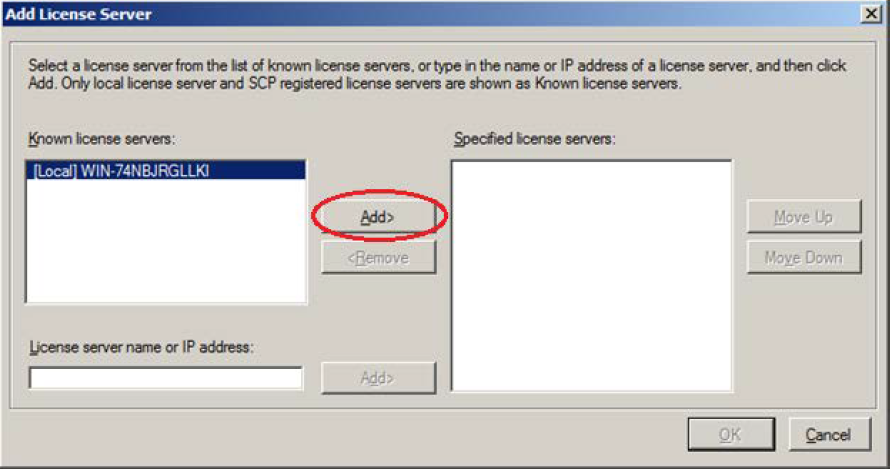Close the Add License Server dialog with X
Viewport: 890px width, 469px height.
[871, 14]
